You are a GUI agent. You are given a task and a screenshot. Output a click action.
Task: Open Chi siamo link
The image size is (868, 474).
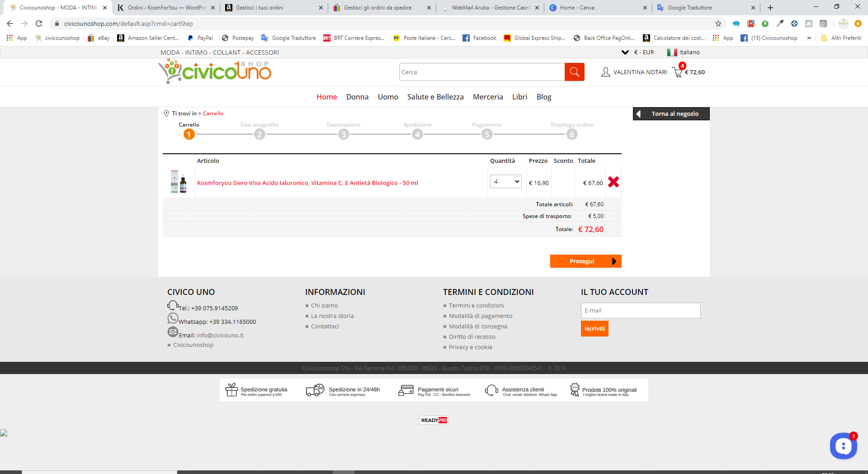pyautogui.click(x=324, y=306)
